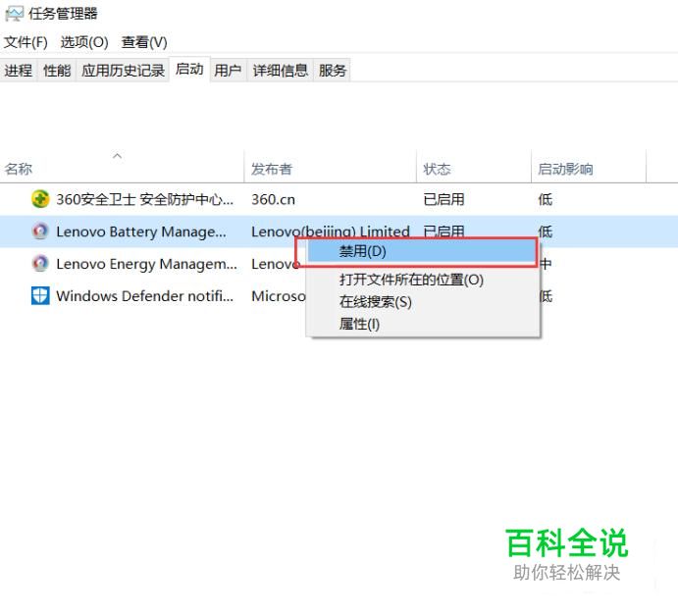The width and height of the screenshot is (678, 616).
Task: Choose 打开文件所在的位置(O) in context menu
Action: (422, 280)
